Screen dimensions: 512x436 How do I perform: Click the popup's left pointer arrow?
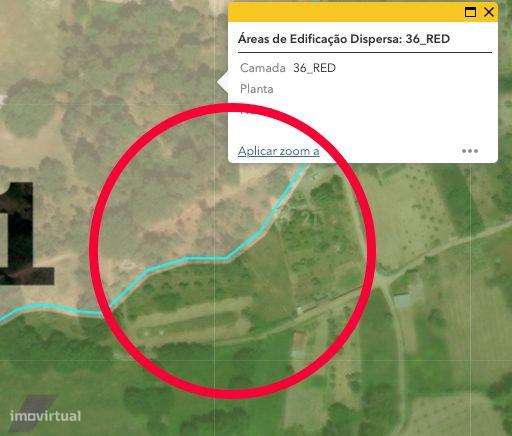click(x=223, y=82)
